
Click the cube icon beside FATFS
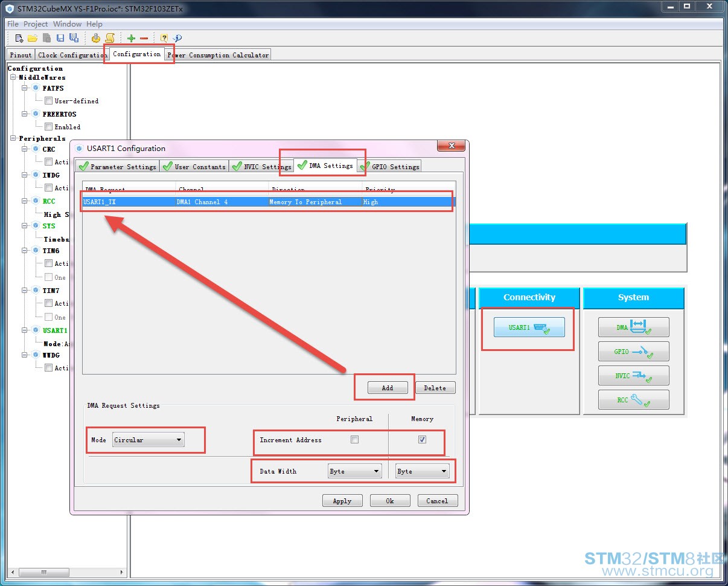click(36, 88)
